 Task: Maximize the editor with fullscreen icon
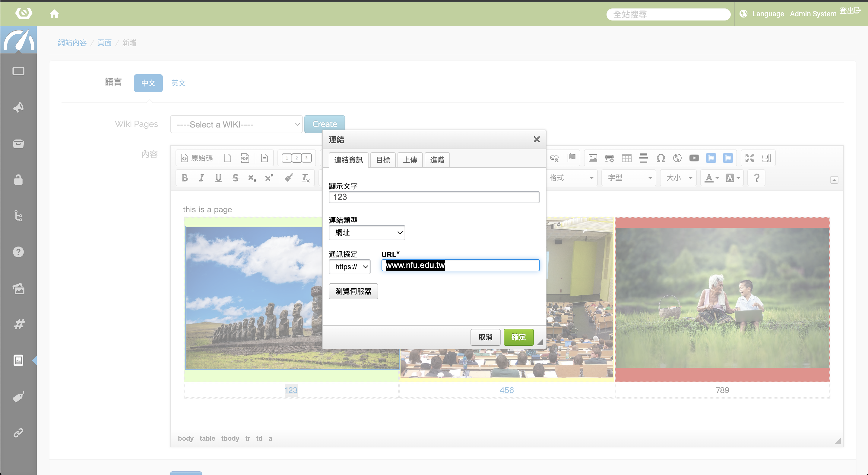[750, 158]
